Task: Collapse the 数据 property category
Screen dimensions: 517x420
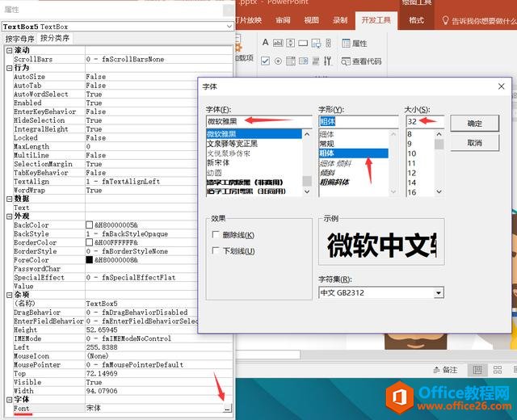Action: 9,199
